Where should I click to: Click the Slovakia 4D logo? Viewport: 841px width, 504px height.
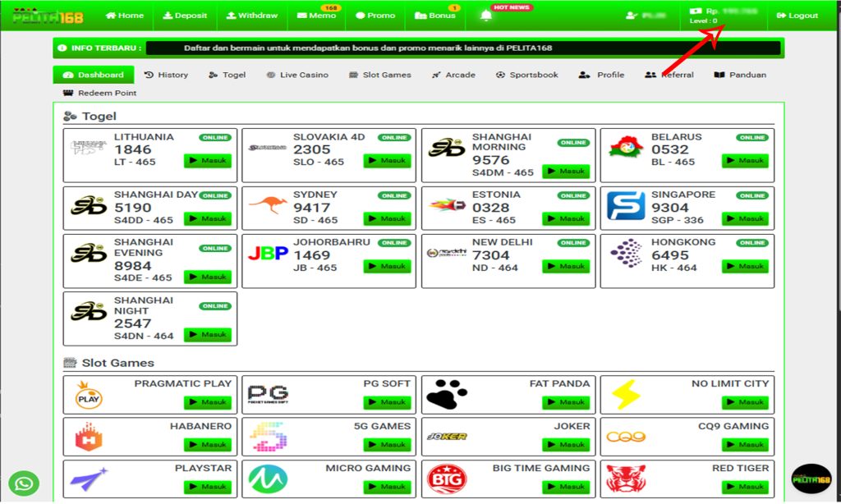[x=267, y=148]
